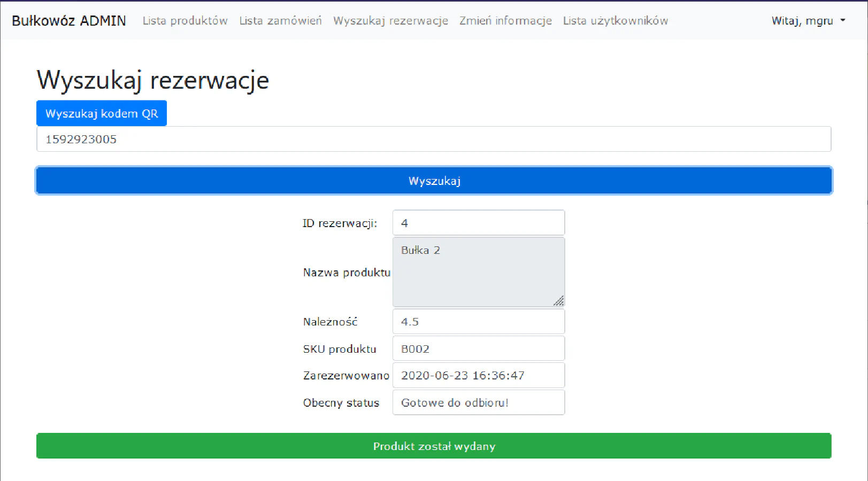Open Zmień informacje from the navigation

click(x=505, y=21)
